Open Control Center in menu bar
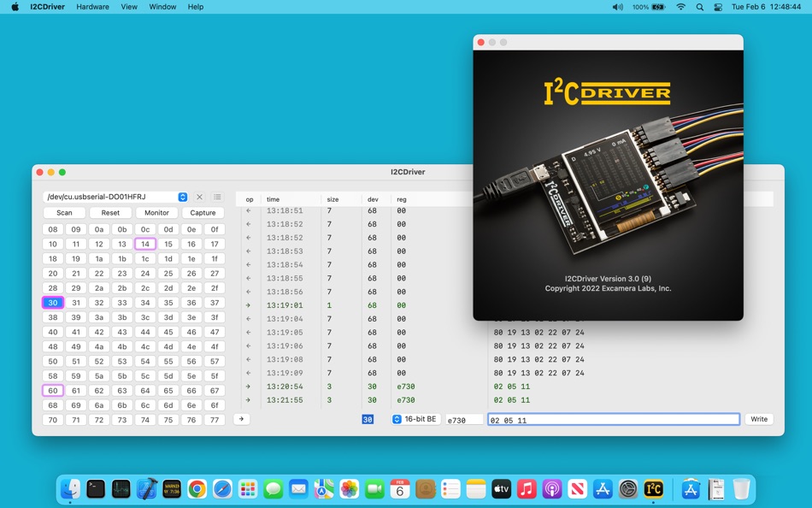Viewport: 812px width, 508px height. tap(718, 7)
